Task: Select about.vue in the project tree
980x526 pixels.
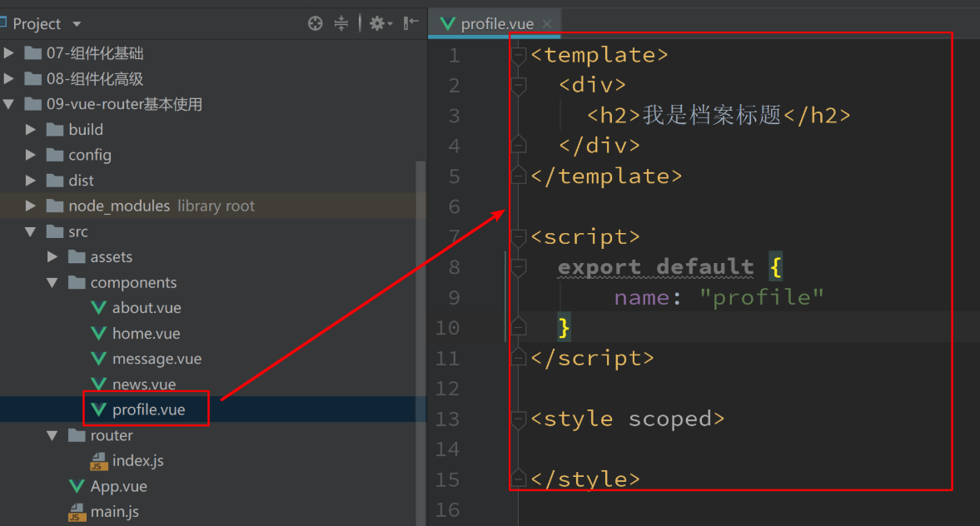Action: point(147,308)
